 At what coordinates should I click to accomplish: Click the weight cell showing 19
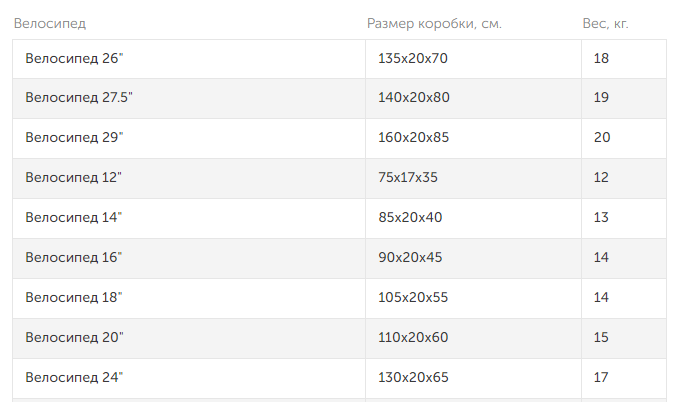click(602, 98)
